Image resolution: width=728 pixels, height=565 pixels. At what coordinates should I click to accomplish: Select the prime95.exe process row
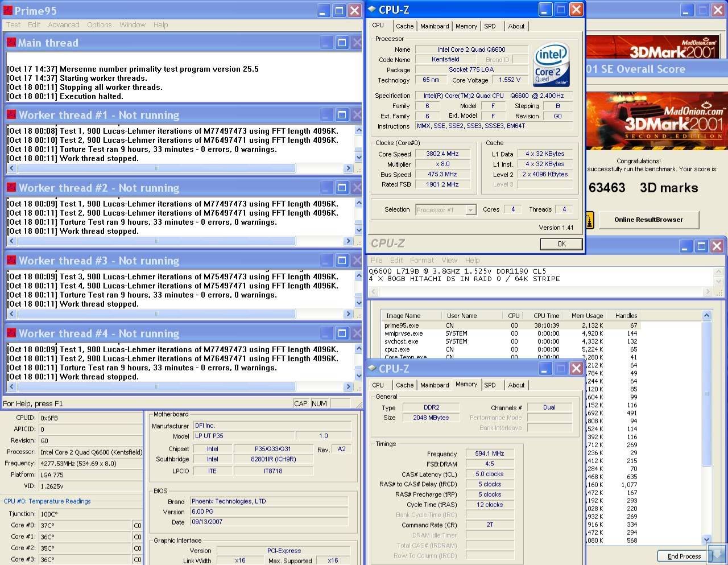[x=511, y=325]
